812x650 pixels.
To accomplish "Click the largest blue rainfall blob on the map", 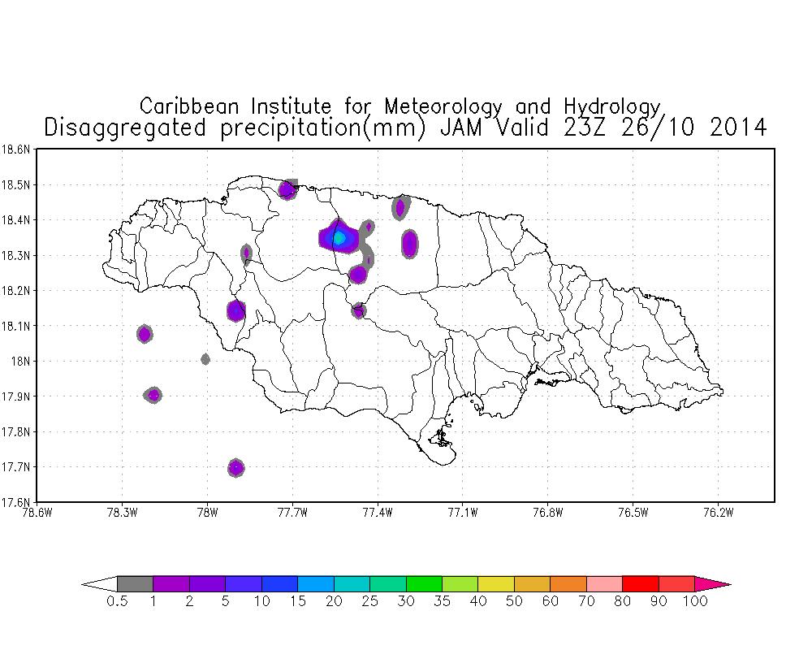I will pos(339,237).
